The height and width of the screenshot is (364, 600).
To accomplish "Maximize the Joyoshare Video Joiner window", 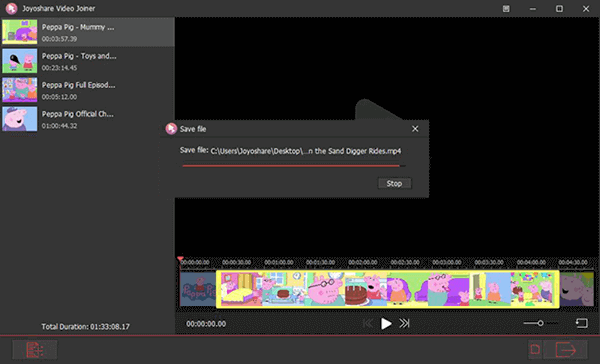I will click(x=559, y=8).
